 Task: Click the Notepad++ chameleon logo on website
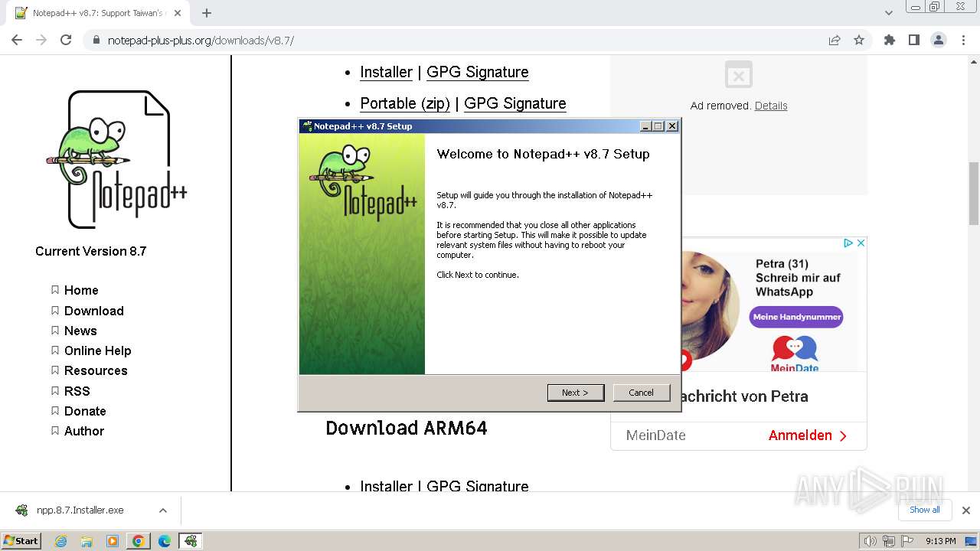click(x=116, y=159)
